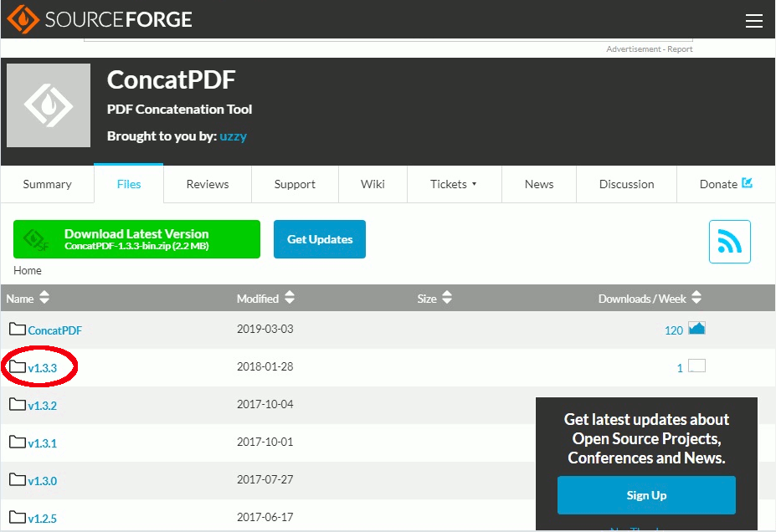Expand the Tickets dropdown tab
The width and height of the screenshot is (776, 532).
click(455, 184)
